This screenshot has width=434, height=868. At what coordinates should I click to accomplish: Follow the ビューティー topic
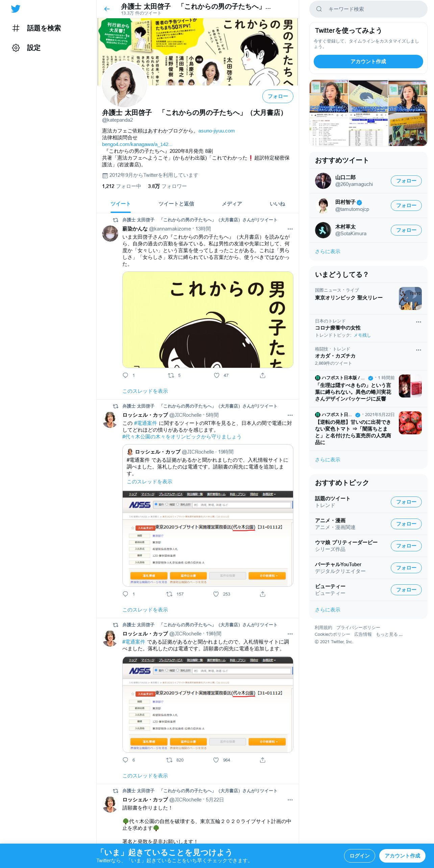[406, 590]
